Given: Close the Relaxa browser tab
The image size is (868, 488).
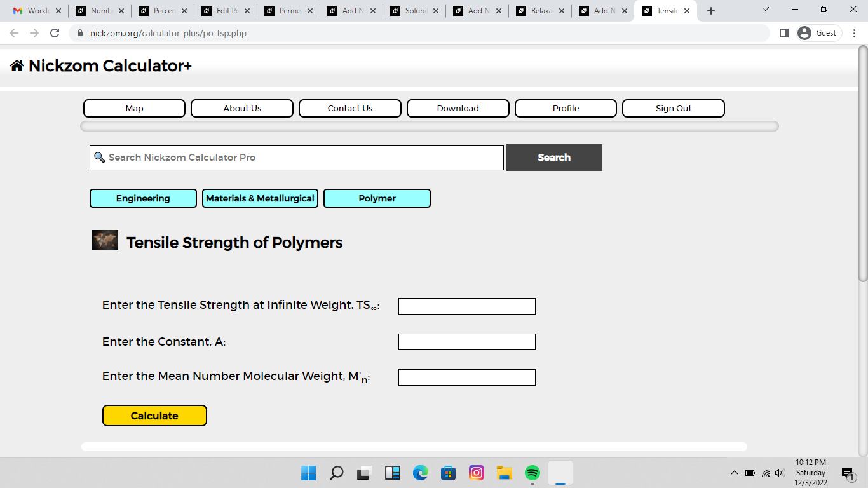Looking at the screenshot, I should click(x=561, y=11).
